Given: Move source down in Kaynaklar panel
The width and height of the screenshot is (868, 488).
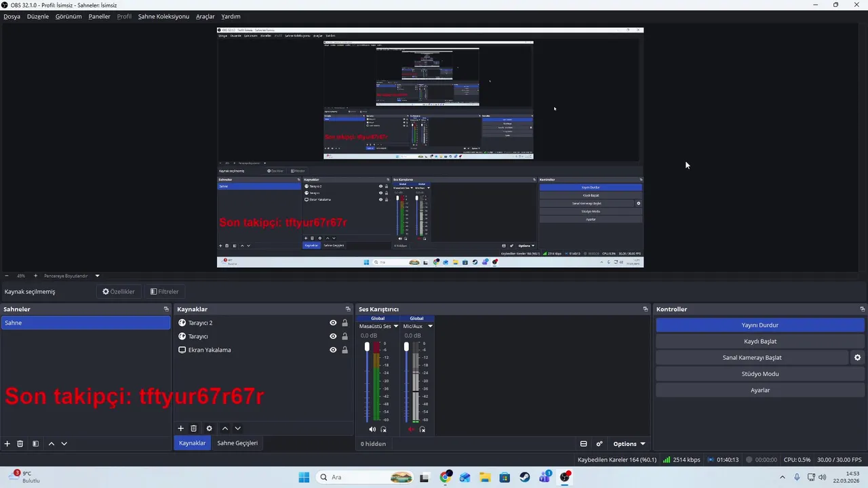Looking at the screenshot, I should [237, 428].
